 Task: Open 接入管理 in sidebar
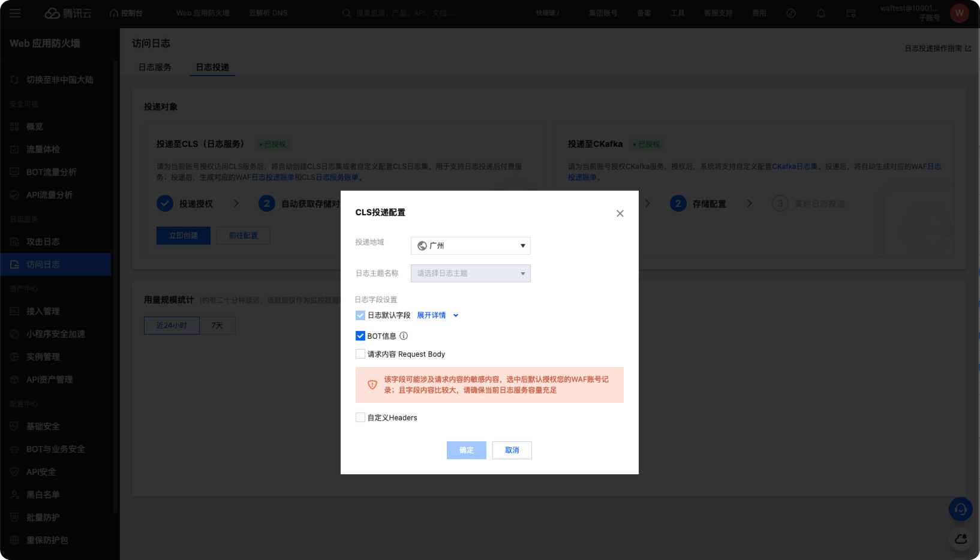tap(56, 311)
